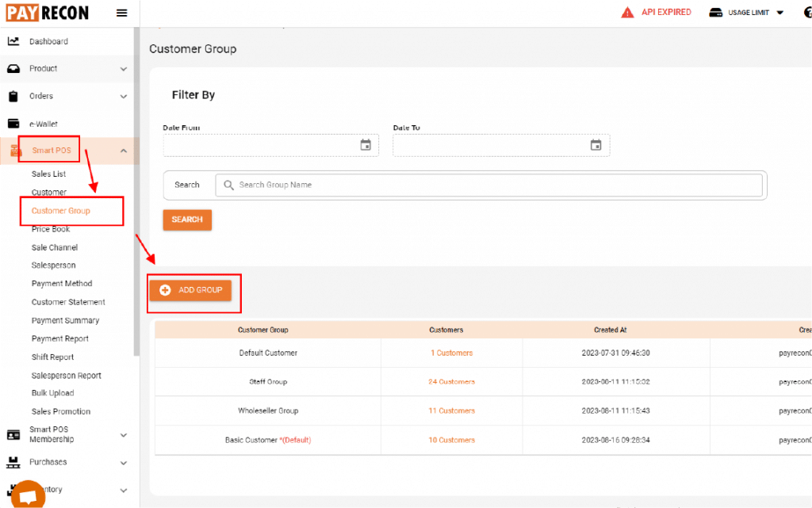Click the Dashboard chart icon

13,41
